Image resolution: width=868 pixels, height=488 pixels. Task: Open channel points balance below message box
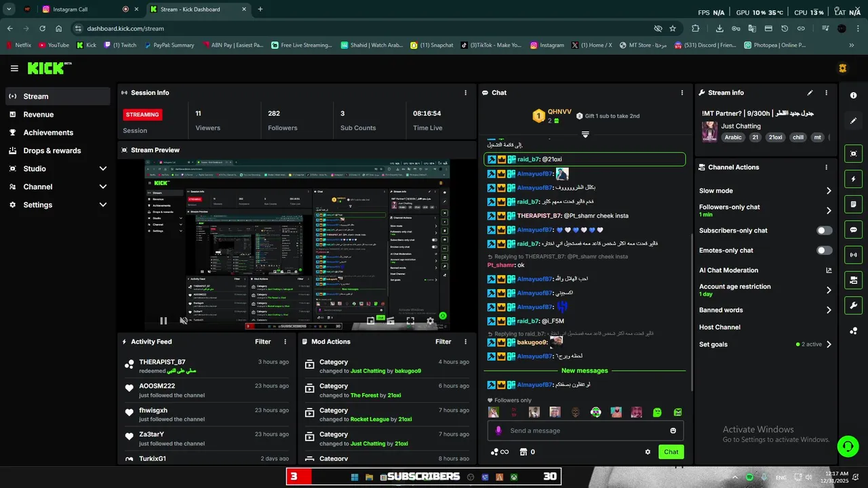(500, 452)
